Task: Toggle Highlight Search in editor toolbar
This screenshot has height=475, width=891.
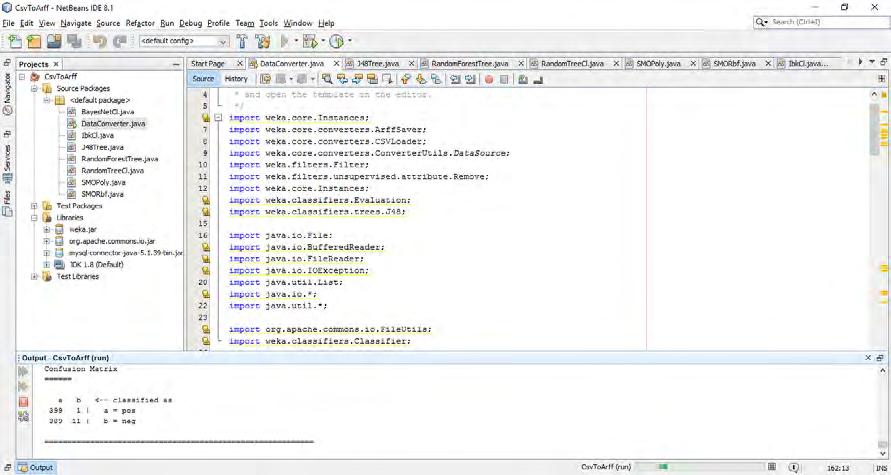Action: pos(372,80)
